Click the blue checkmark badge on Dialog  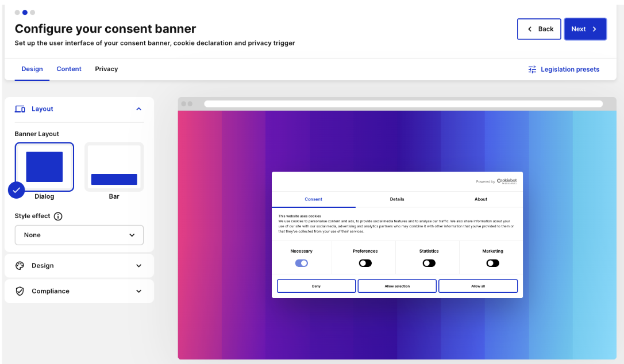(17, 190)
